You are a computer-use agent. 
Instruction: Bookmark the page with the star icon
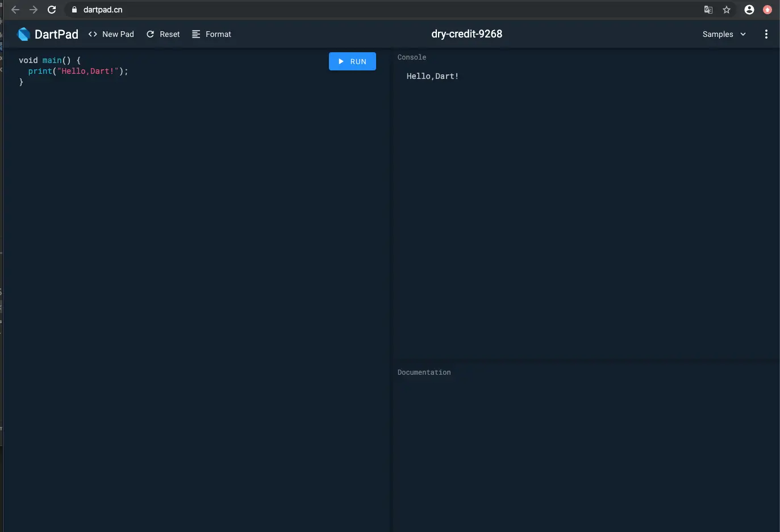(727, 10)
